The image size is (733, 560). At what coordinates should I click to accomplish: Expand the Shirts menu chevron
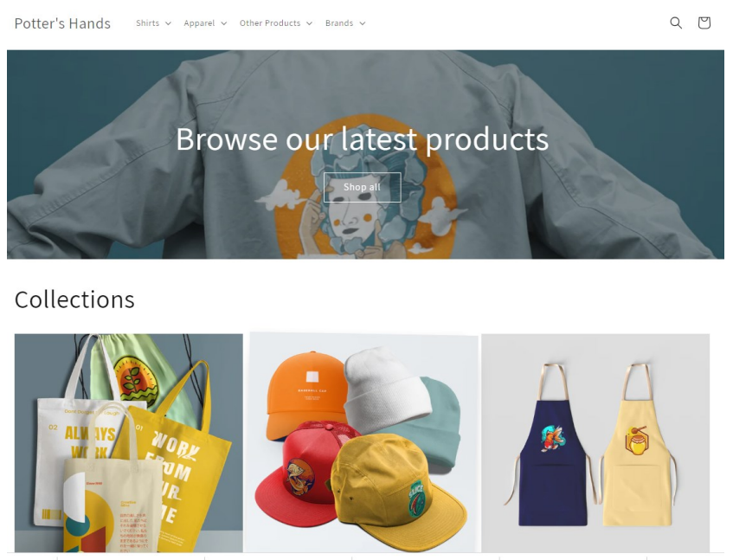tap(168, 23)
